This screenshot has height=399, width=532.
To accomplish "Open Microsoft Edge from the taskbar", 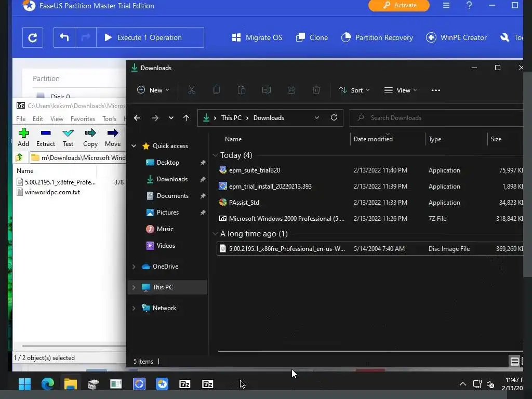I will [x=48, y=384].
